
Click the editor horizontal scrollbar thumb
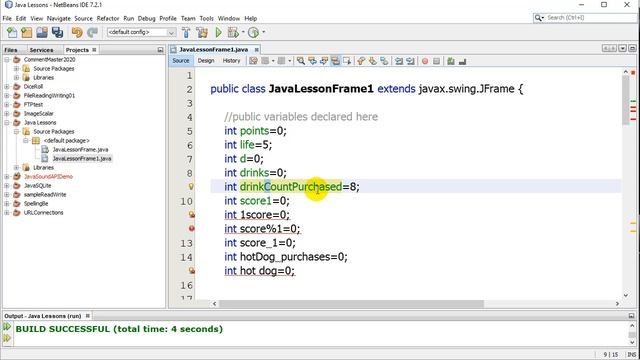click(x=351, y=304)
